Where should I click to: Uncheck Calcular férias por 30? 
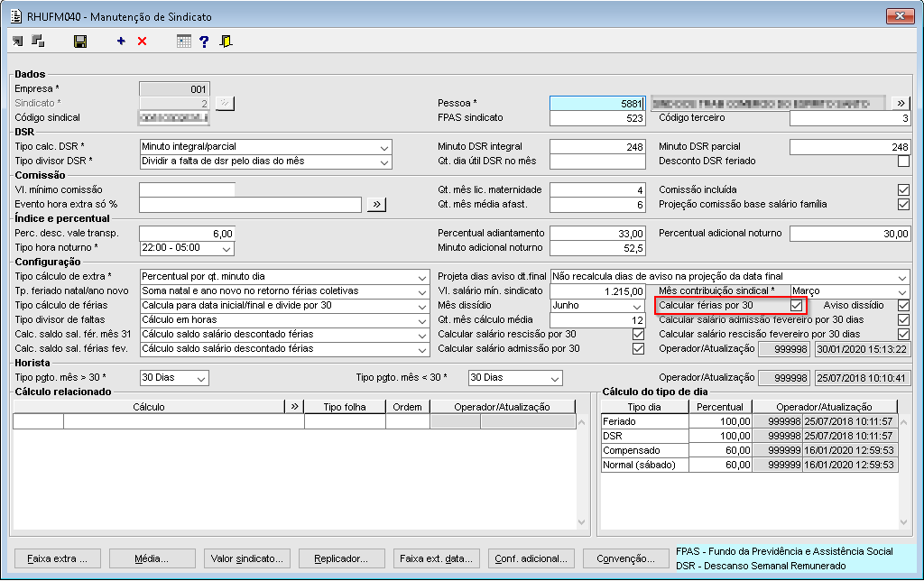tap(796, 305)
